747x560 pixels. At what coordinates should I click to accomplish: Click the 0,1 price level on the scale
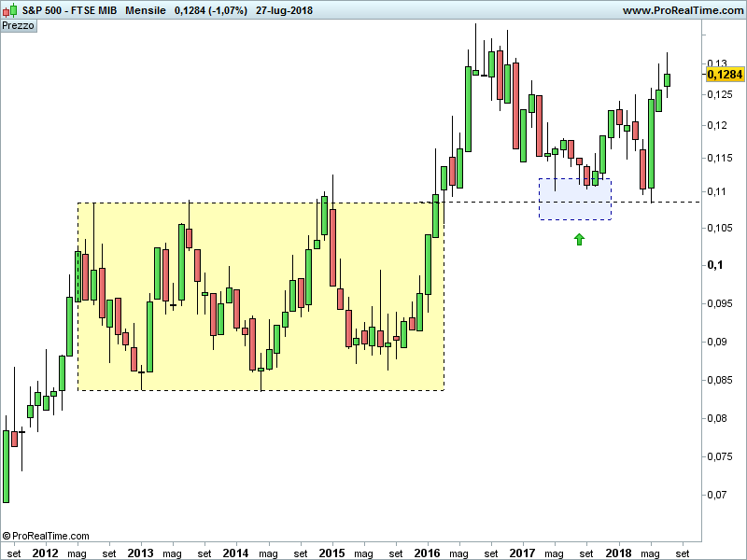coord(715,265)
